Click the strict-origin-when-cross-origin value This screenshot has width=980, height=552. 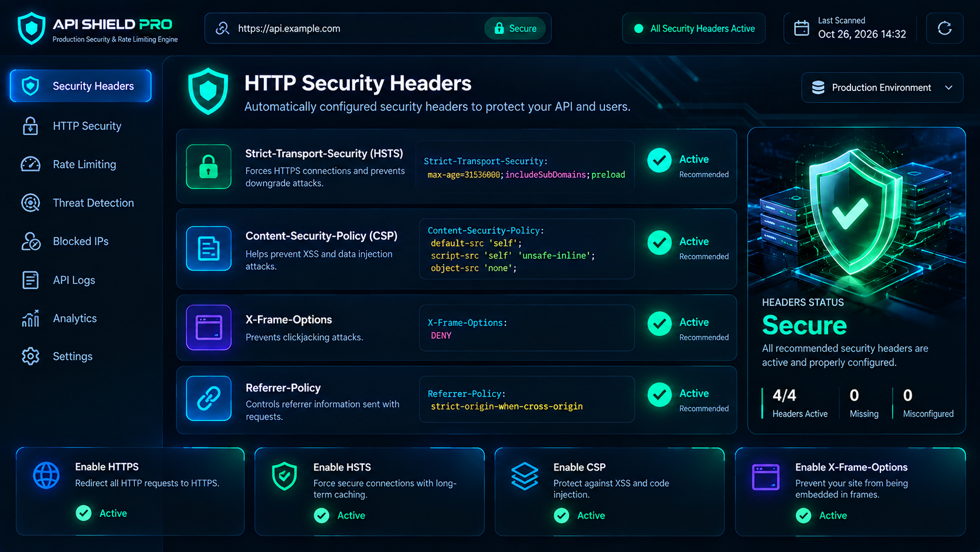(506, 407)
